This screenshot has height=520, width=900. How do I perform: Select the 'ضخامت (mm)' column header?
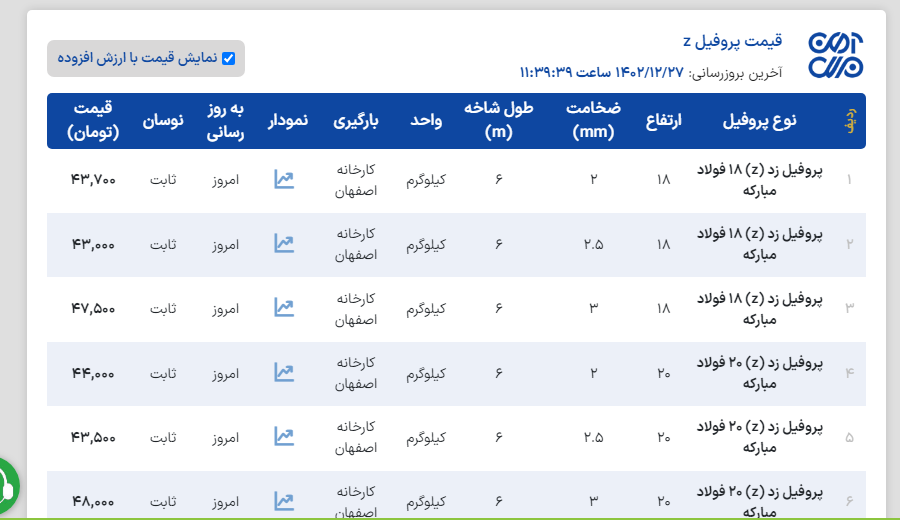593,120
